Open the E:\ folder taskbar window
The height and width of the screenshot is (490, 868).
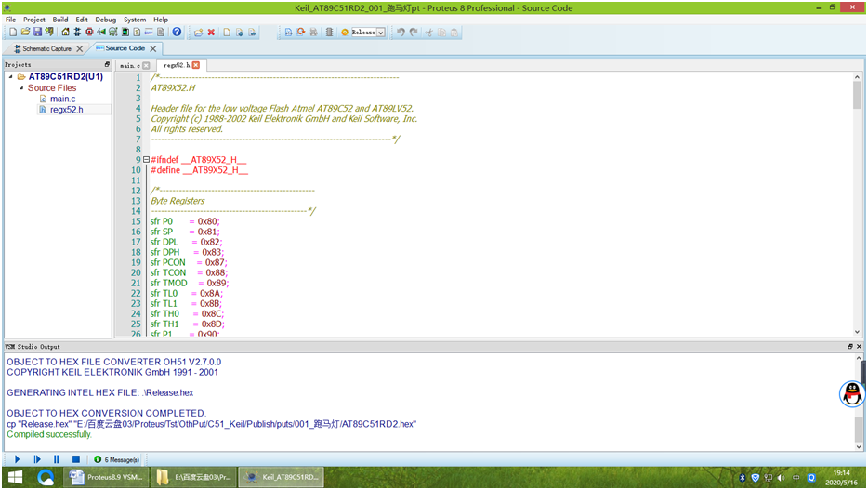193,477
